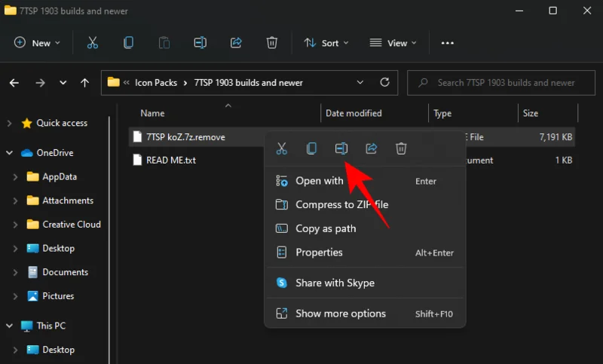
Task: Expand the Attachments folder node
Action: [15, 200]
